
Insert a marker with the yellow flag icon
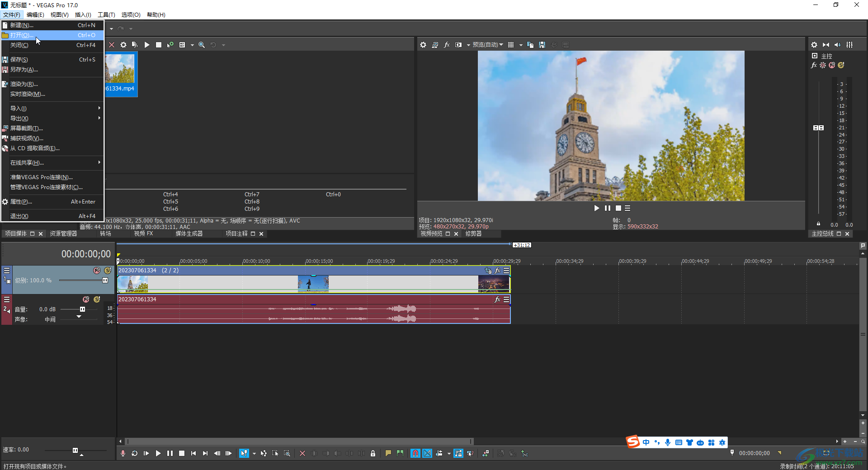(x=388, y=453)
